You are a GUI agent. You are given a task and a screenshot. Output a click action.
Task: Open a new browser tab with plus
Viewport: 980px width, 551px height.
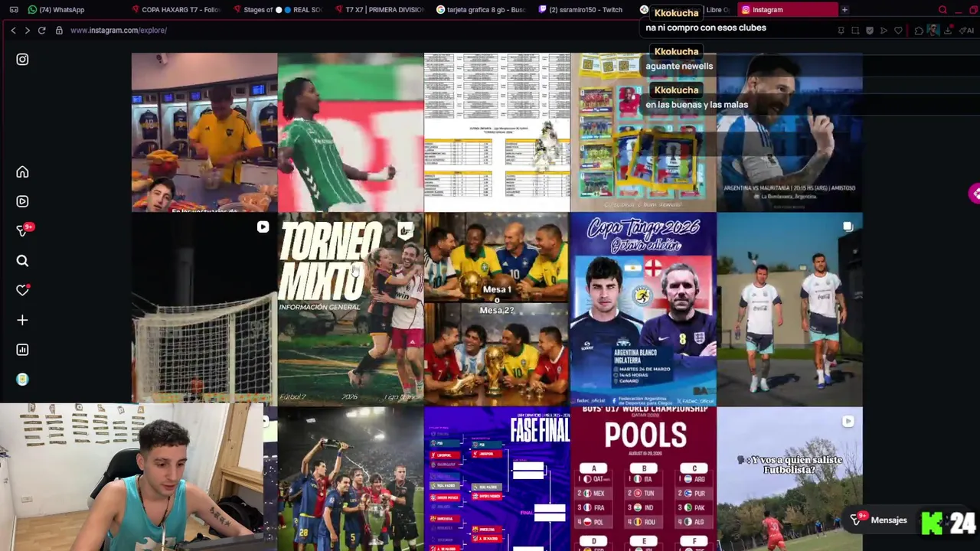click(844, 10)
